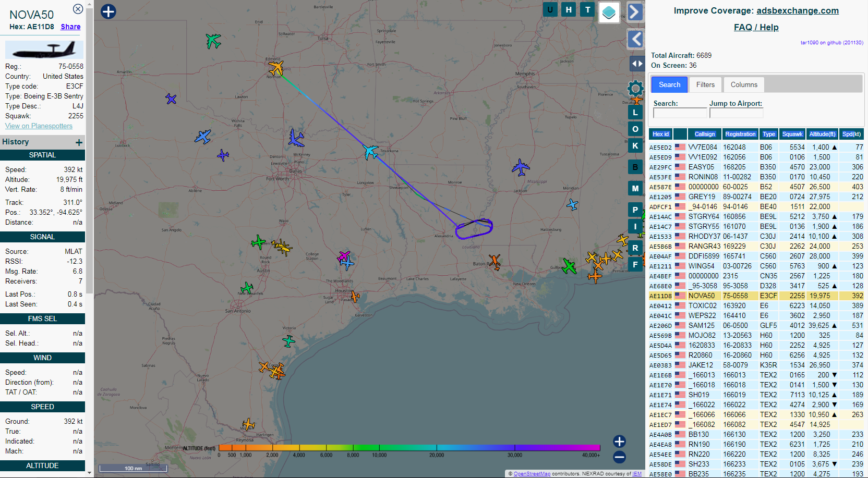868x478 pixels.
Task: Select the orange aircraft near Reynosa
Action: tap(249, 424)
